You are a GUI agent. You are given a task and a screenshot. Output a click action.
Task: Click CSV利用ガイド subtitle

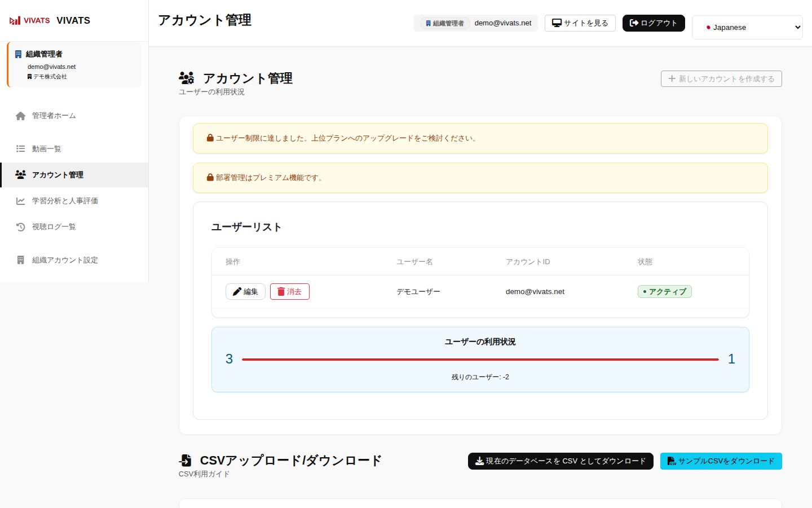pos(204,474)
